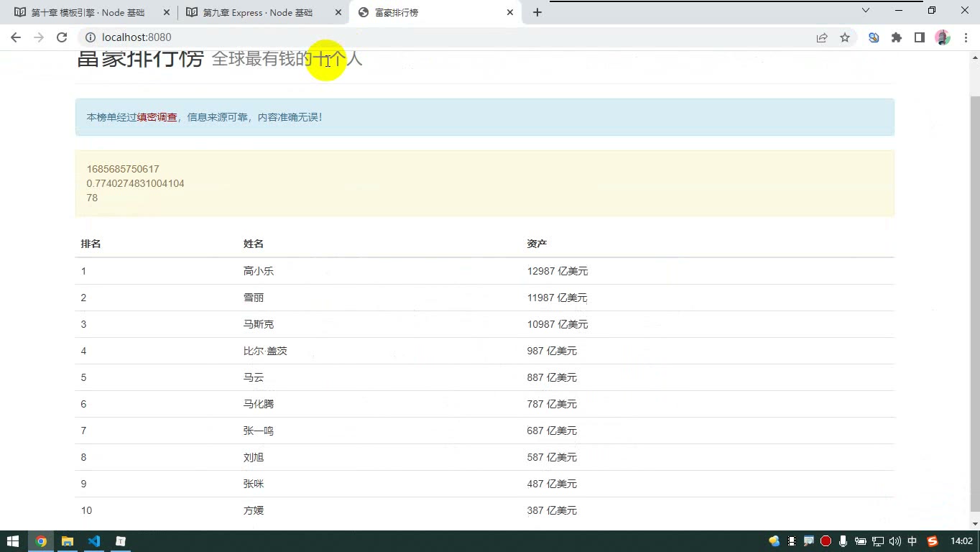Select the name 马化腾
This screenshot has width=980, height=552.
point(259,404)
